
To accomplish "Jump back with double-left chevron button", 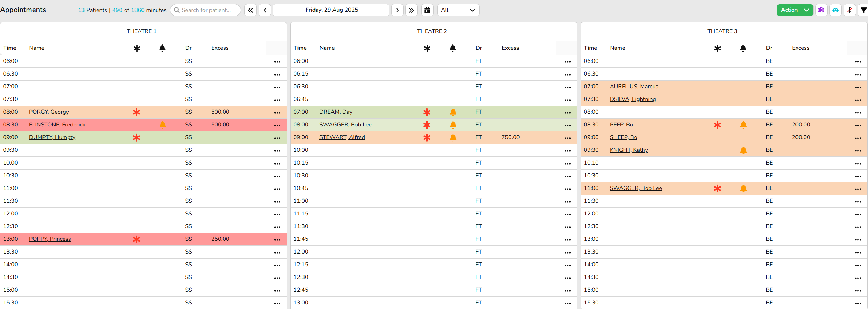I will [x=250, y=10].
